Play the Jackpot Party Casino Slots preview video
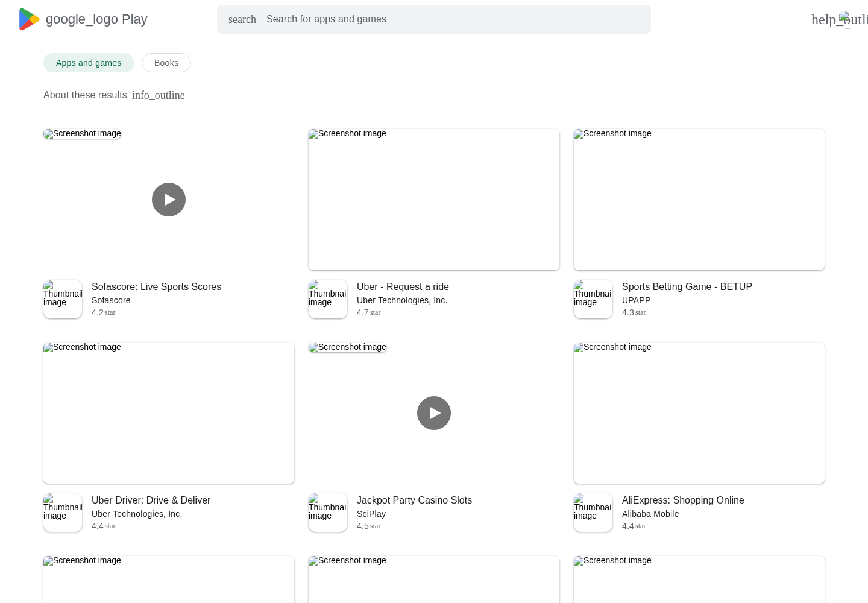The image size is (868, 603). [x=434, y=413]
